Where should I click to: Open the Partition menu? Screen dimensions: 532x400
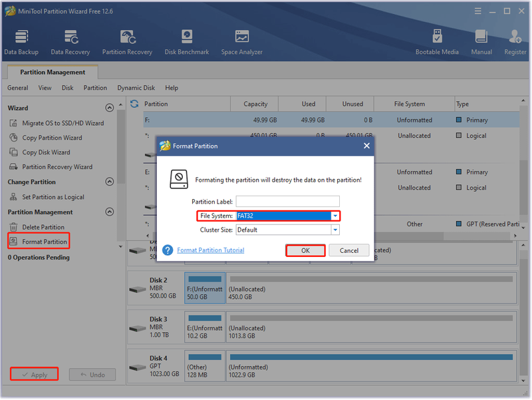click(x=95, y=88)
